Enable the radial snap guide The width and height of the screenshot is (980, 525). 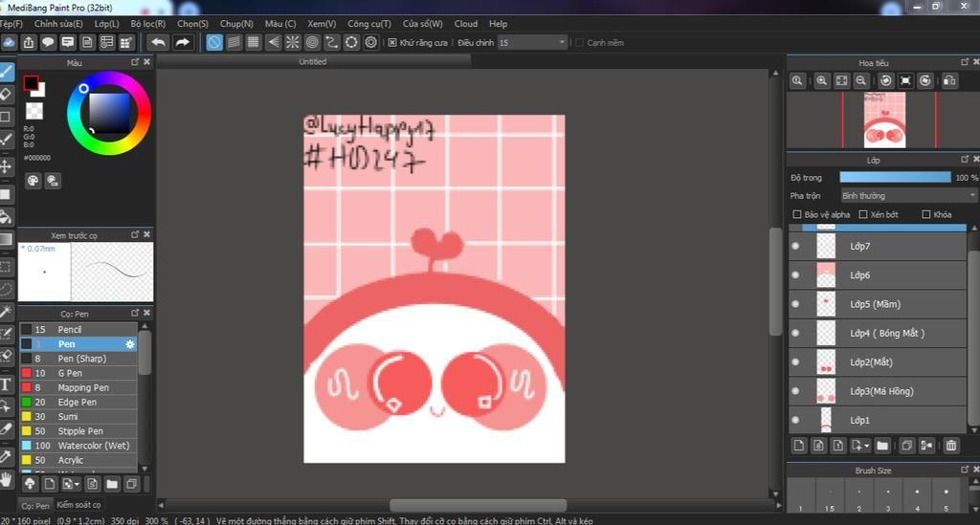point(293,42)
